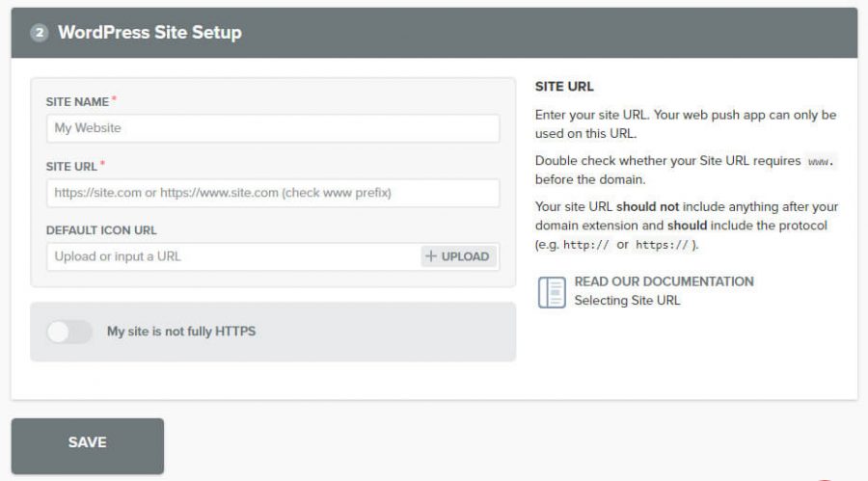Click the SITE URL label above input
The image size is (868, 481).
coord(71,166)
